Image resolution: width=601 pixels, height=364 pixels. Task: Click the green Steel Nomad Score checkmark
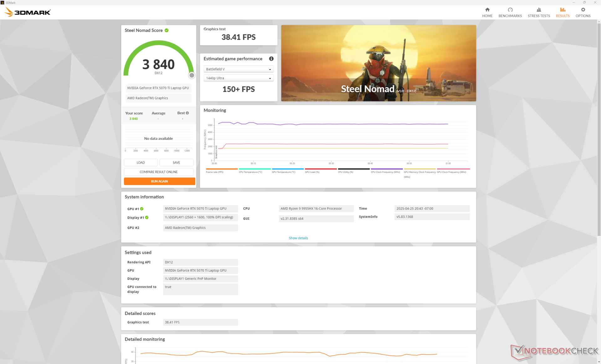(167, 30)
